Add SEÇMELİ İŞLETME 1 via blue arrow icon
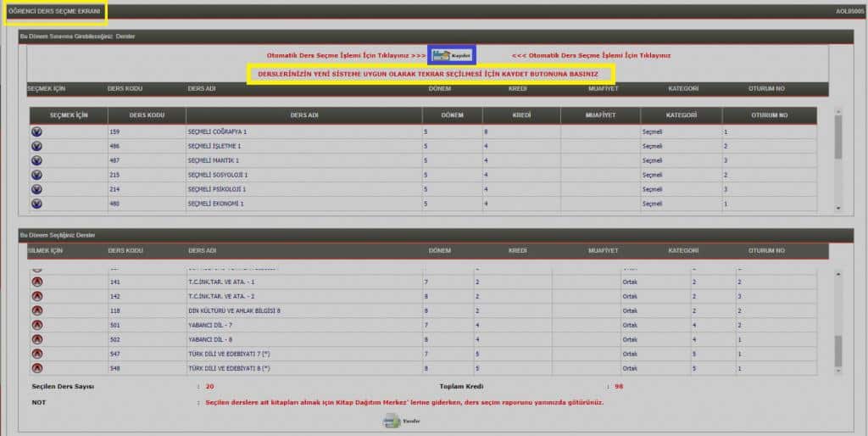The image size is (868, 436). (36, 146)
